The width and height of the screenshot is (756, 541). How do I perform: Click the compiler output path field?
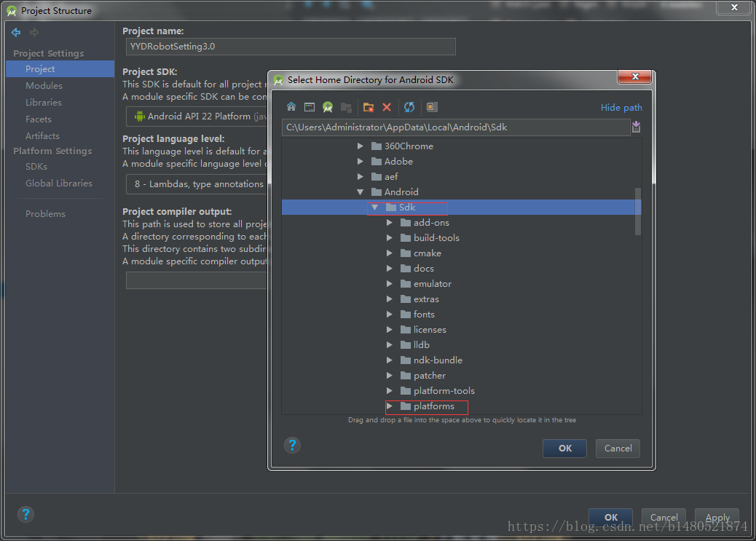coord(196,280)
